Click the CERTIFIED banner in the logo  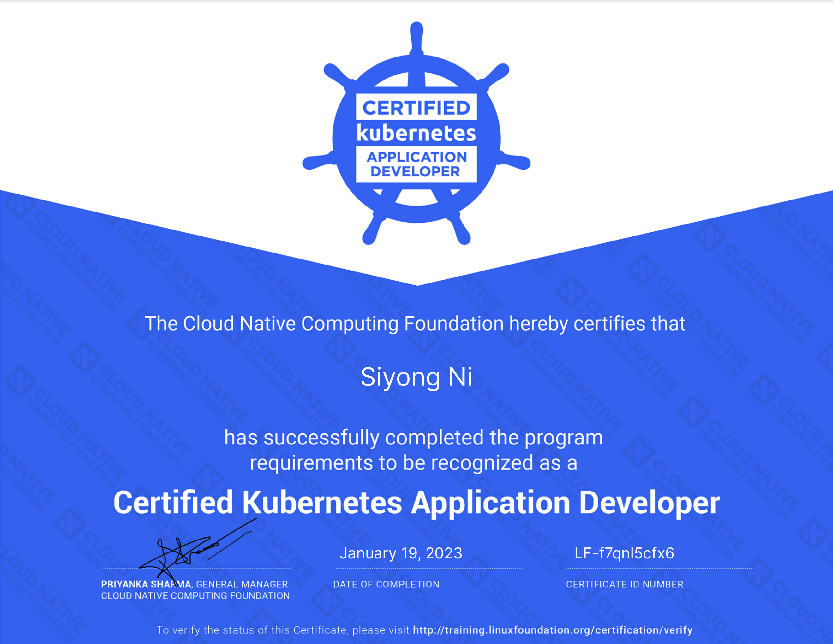416,108
